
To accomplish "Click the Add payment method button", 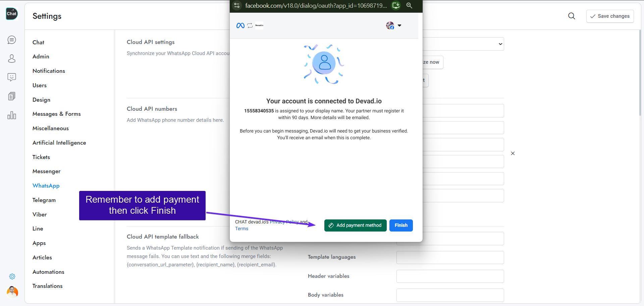I will [x=355, y=225].
